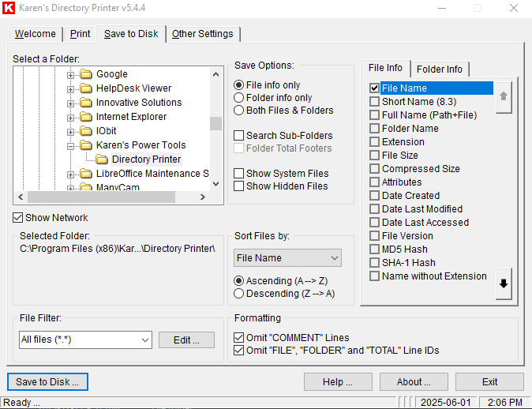Click the IObit folder icon
532x409 pixels.
point(86,131)
